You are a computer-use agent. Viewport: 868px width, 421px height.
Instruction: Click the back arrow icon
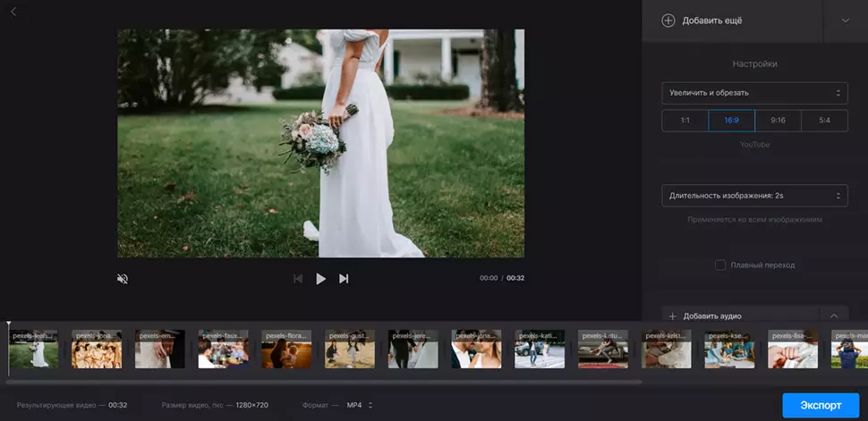point(13,12)
